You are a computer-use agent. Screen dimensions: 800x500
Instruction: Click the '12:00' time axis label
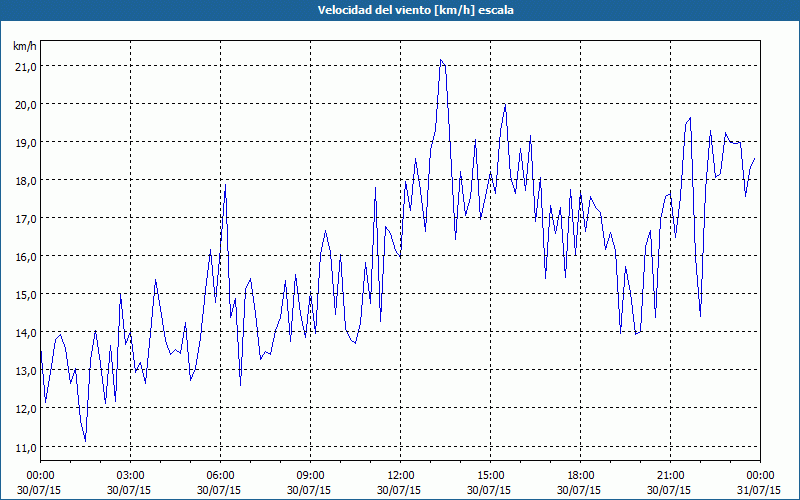pyautogui.click(x=401, y=476)
